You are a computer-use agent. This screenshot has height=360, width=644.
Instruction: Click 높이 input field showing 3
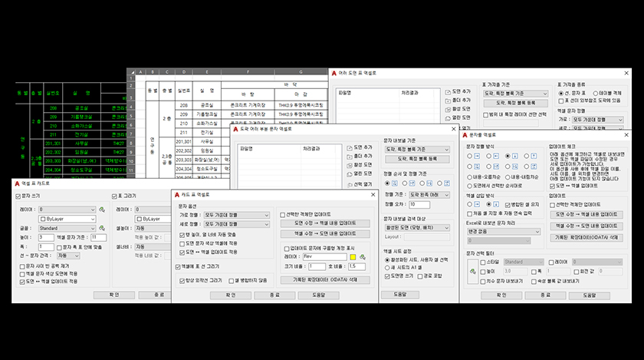coord(46,237)
